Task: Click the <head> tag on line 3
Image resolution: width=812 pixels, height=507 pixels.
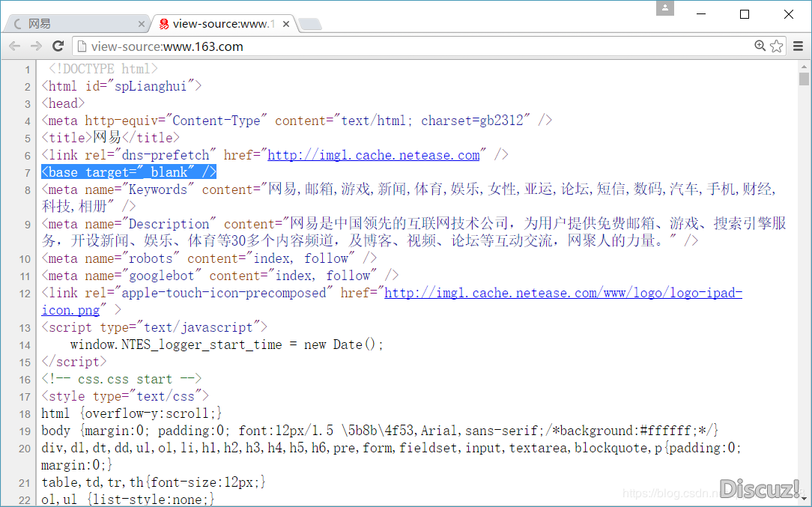Action: point(63,103)
